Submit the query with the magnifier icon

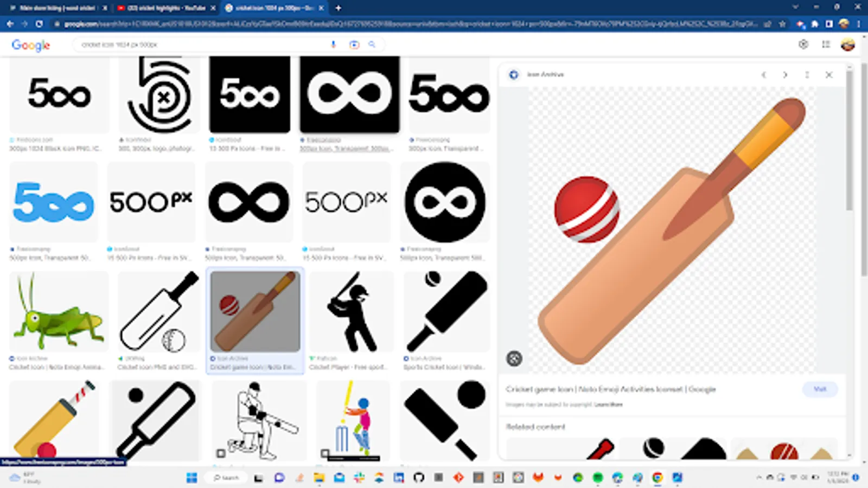(x=372, y=44)
